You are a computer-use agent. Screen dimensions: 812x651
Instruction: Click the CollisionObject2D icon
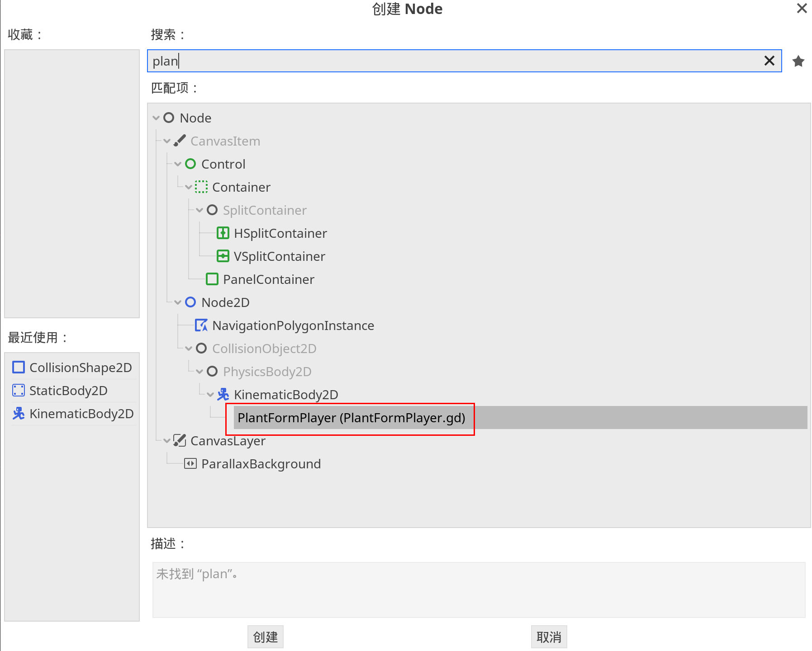click(x=201, y=348)
